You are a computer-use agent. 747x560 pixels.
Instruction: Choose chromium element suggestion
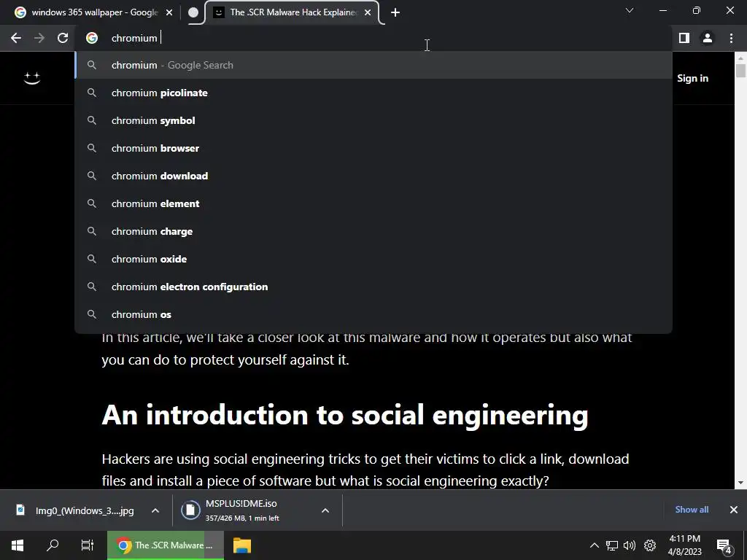pyautogui.click(x=373, y=203)
